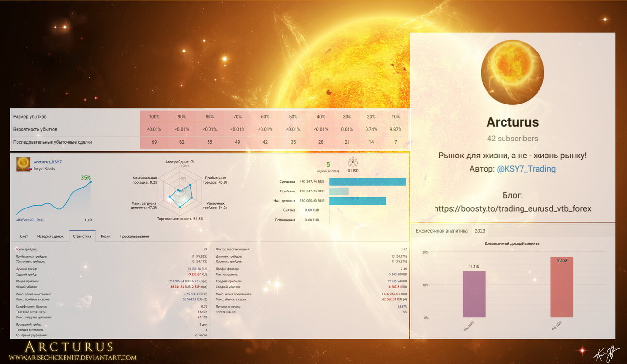Open the boosty.to blog URL
The height and width of the screenshot is (364, 627).
[512, 208]
